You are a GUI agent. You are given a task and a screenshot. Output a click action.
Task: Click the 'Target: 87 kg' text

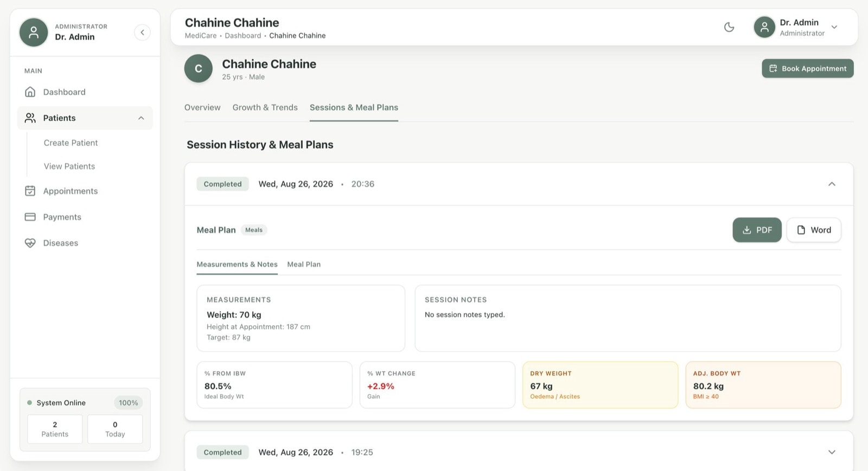coord(228,338)
